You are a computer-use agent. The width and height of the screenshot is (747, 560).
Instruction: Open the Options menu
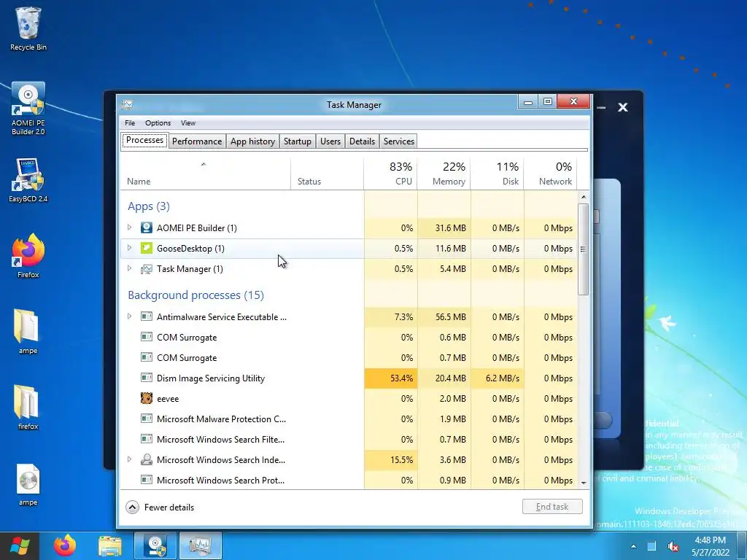158,122
